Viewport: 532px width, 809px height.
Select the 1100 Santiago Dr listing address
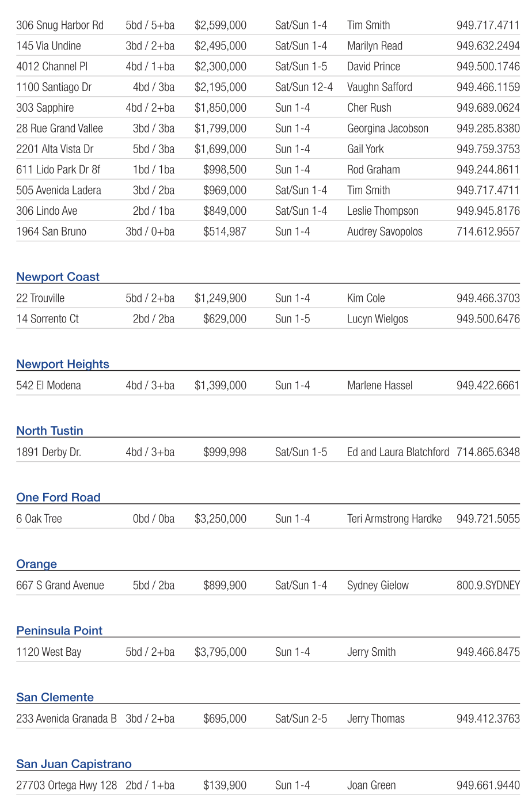click(x=54, y=88)
